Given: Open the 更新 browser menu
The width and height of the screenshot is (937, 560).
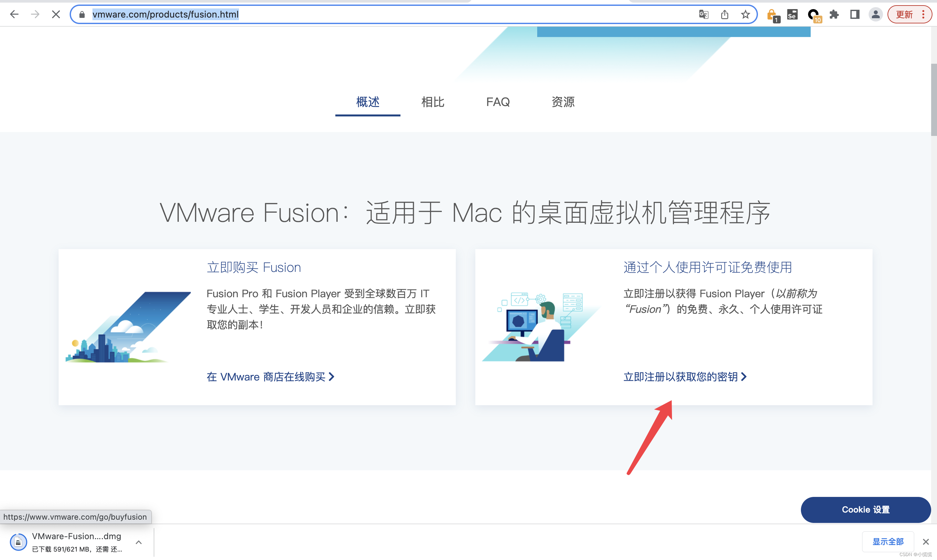Looking at the screenshot, I should point(909,14).
